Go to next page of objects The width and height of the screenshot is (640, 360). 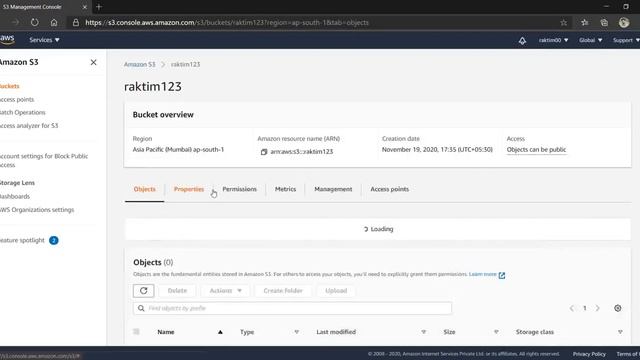point(598,308)
